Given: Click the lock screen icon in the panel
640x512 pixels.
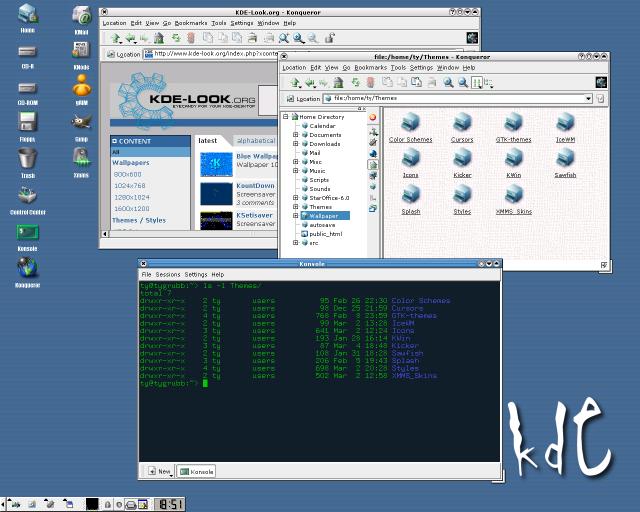Looking at the screenshot, I should 108,505.
